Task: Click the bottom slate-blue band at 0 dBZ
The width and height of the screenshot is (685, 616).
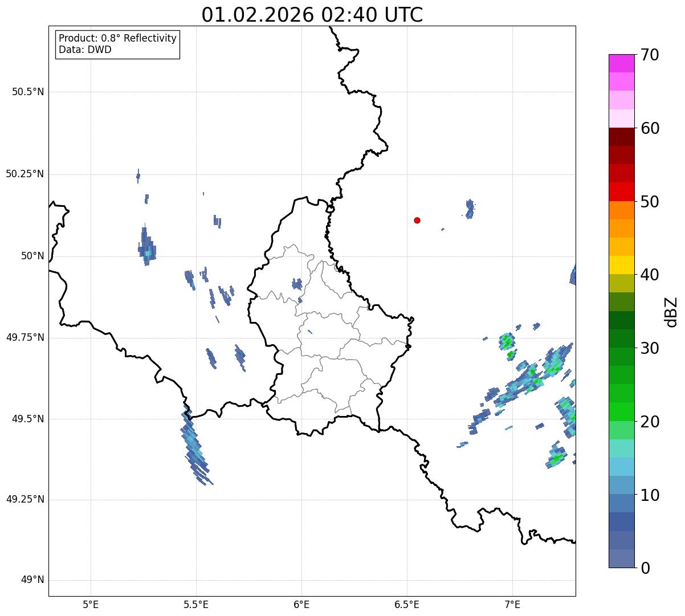Action: (622, 558)
